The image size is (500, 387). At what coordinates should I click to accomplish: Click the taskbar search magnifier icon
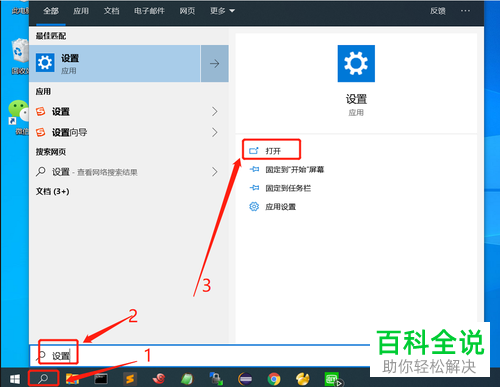(x=43, y=379)
